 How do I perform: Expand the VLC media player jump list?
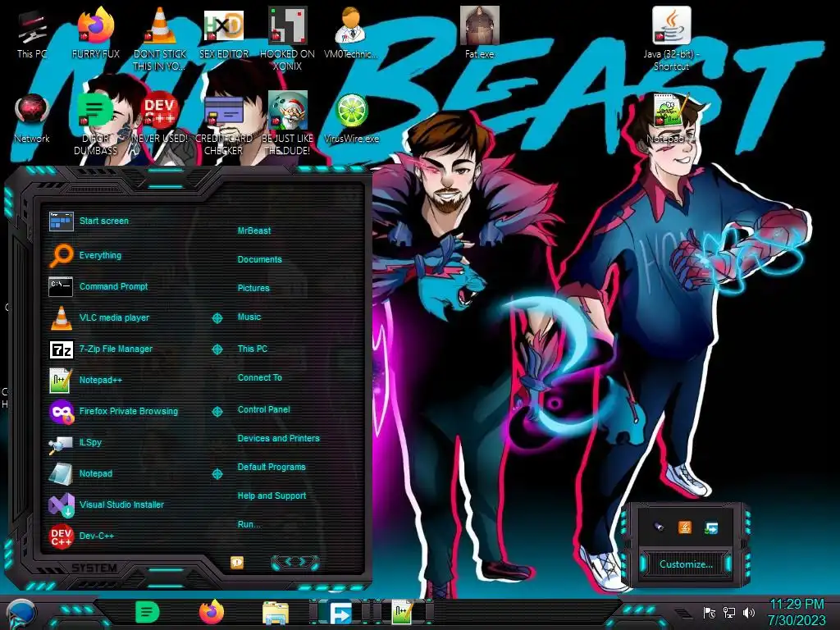[217, 318]
